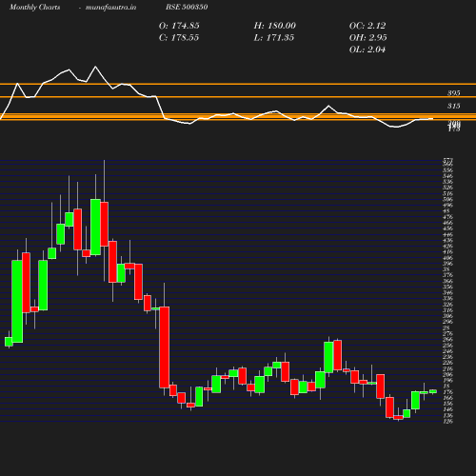This screenshot has height=476, width=476.
Task: Click the "OH: 2.95" reading
Action: 367,38
